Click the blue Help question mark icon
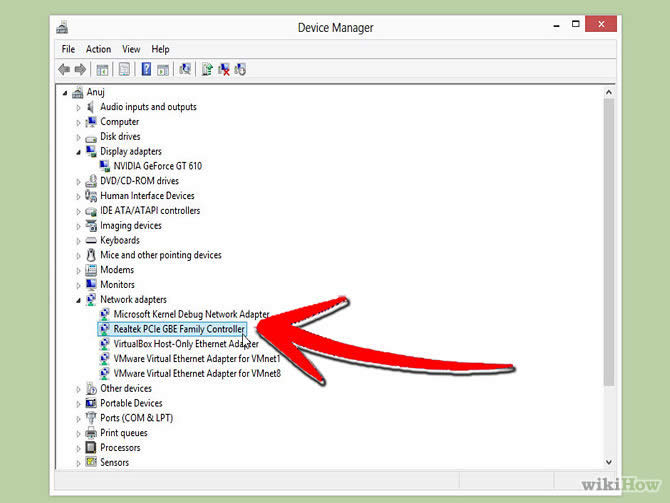 pyautogui.click(x=146, y=69)
